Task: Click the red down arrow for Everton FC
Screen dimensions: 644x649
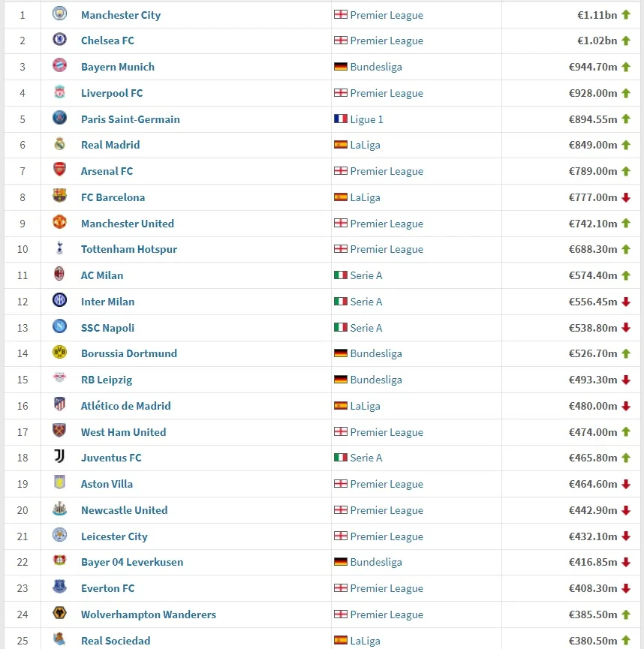Action: (x=625, y=588)
